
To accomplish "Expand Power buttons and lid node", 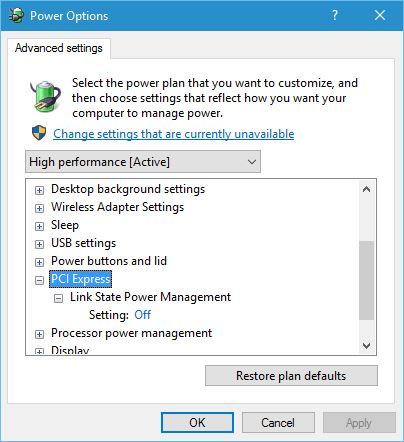I will [39, 262].
